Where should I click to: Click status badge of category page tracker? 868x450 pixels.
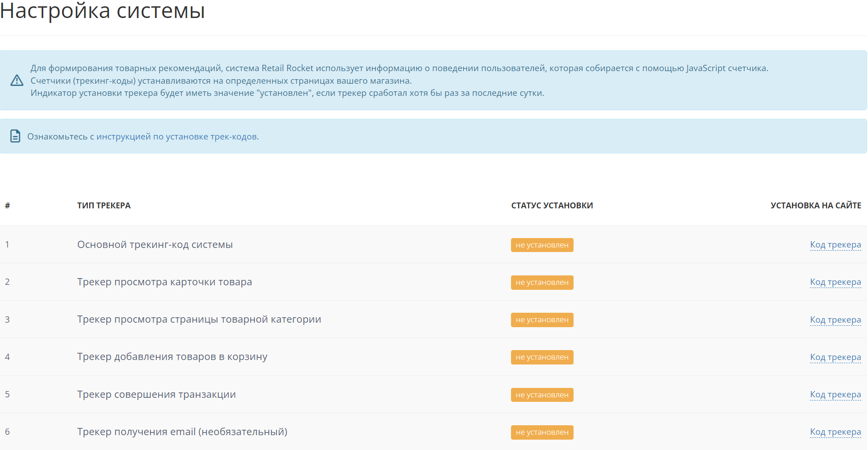pyautogui.click(x=542, y=320)
